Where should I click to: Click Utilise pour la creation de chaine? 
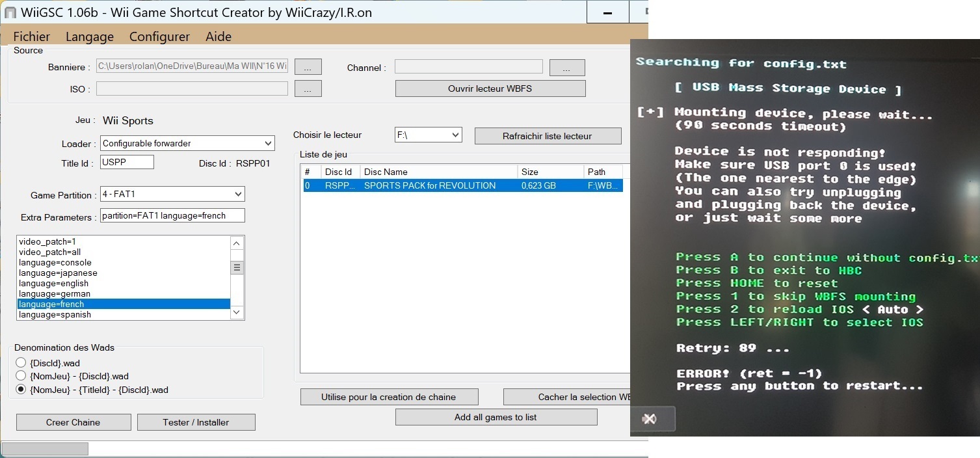(x=389, y=397)
